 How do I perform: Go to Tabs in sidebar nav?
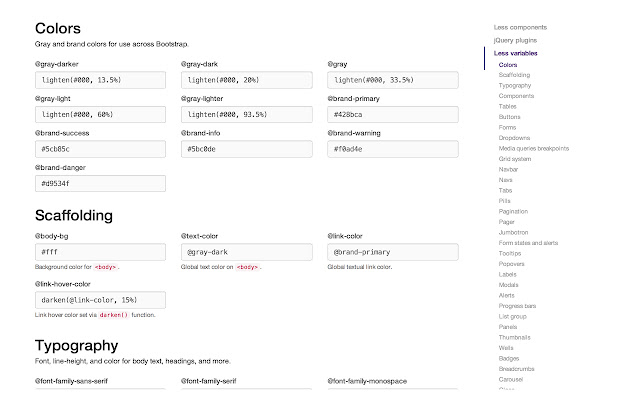[x=505, y=190]
